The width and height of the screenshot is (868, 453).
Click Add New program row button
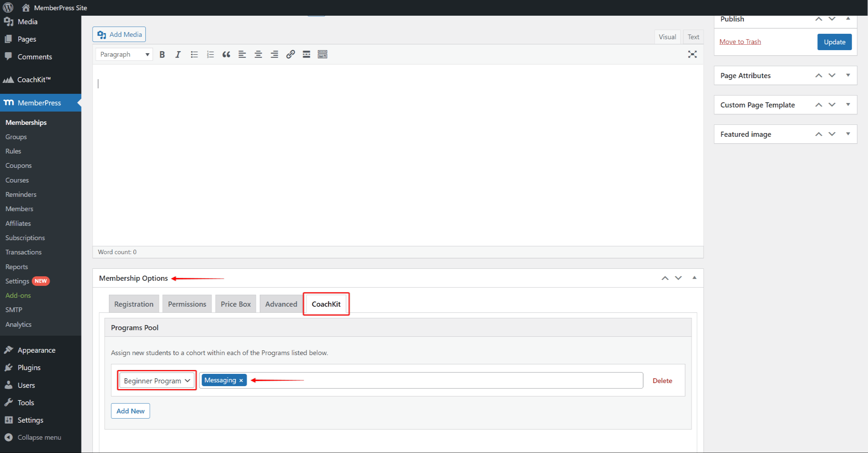[130, 411]
